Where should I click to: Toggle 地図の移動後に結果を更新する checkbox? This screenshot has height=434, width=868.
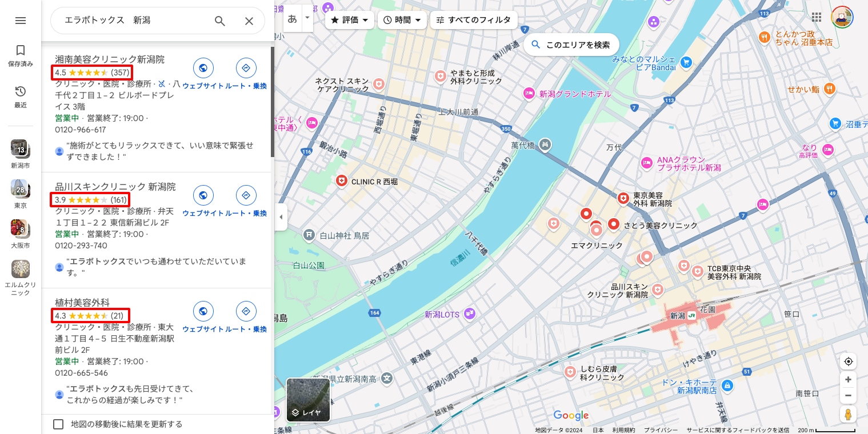(x=58, y=424)
